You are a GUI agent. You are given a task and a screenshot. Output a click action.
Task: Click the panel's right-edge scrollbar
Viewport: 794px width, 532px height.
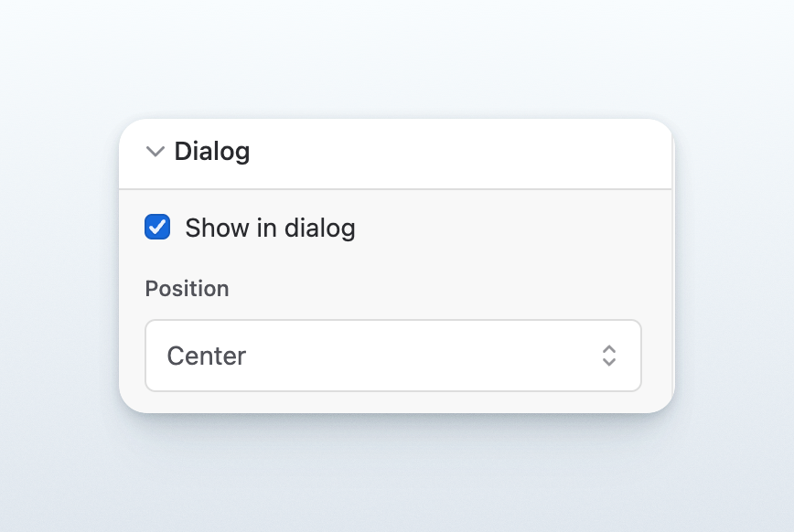coord(672,265)
